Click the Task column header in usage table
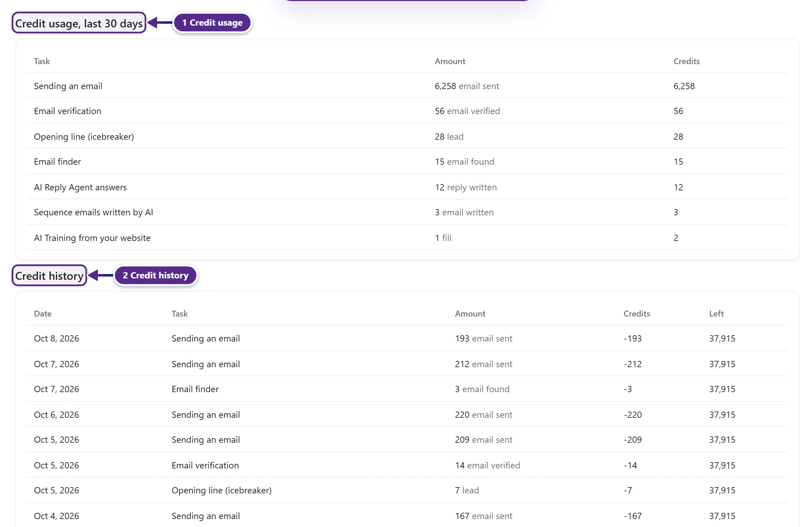This screenshot has height=527, width=812. [x=42, y=61]
